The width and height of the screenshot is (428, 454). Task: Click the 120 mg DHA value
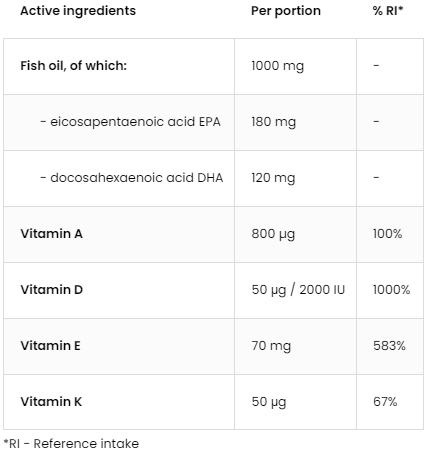(x=273, y=178)
